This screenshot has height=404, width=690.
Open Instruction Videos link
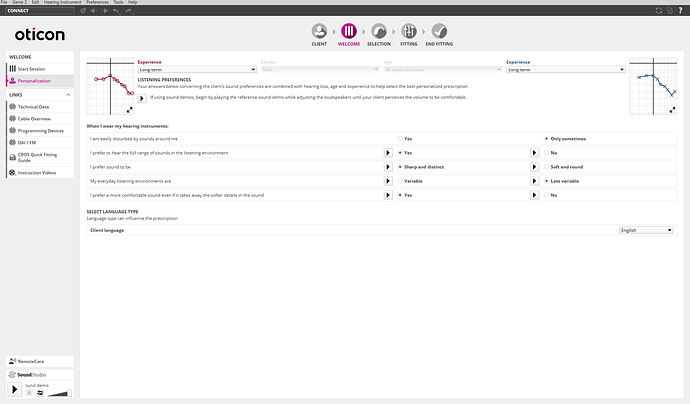40,173
